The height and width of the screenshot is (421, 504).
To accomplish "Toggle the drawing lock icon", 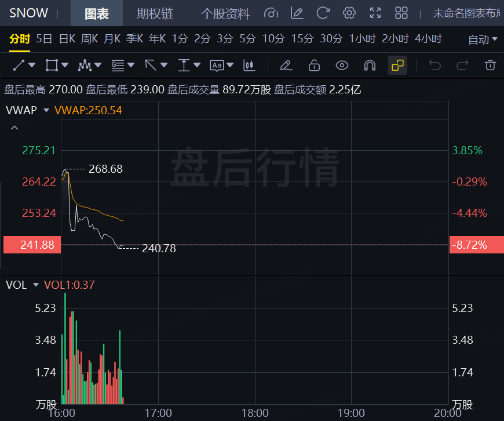I will click(314, 66).
